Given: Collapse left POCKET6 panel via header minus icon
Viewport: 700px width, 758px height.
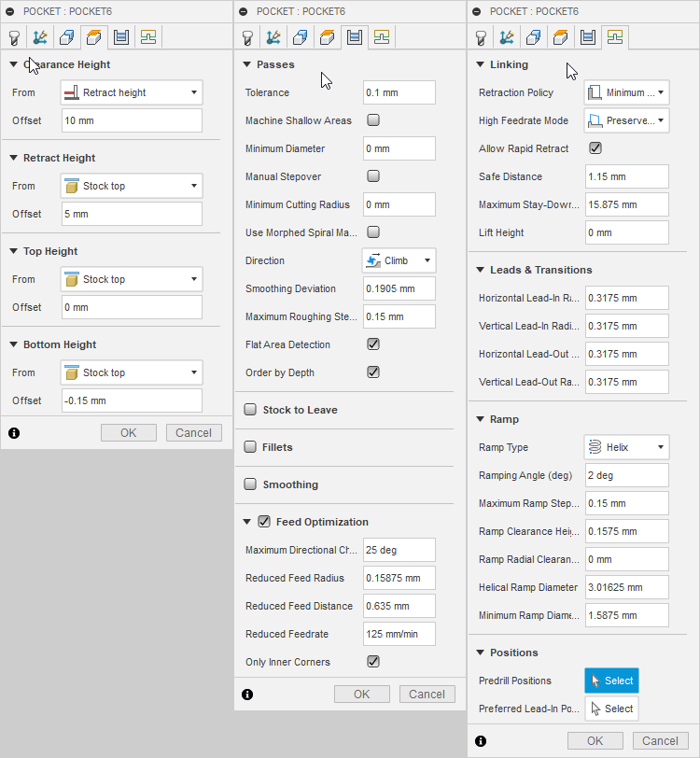Looking at the screenshot, I should tap(10, 11).
